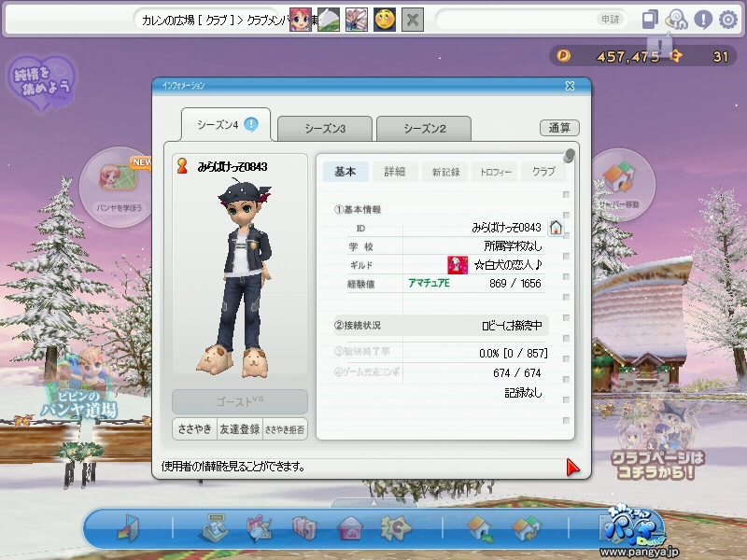Open the cash register shop icon

point(213,527)
